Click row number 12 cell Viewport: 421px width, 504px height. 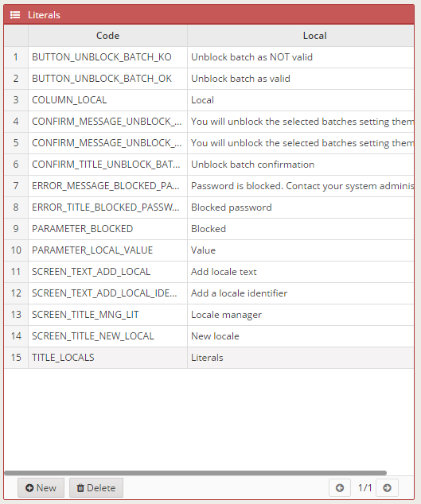pyautogui.click(x=16, y=293)
